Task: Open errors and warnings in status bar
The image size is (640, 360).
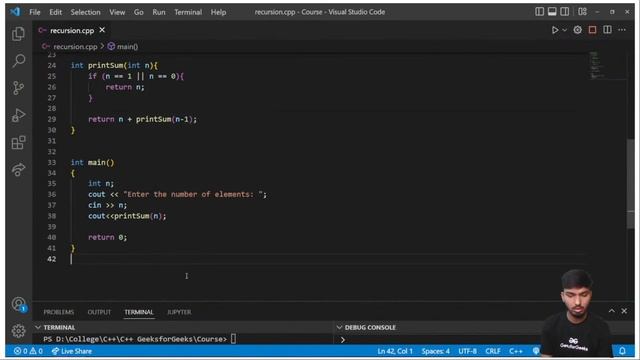Action: pyautogui.click(x=28, y=351)
